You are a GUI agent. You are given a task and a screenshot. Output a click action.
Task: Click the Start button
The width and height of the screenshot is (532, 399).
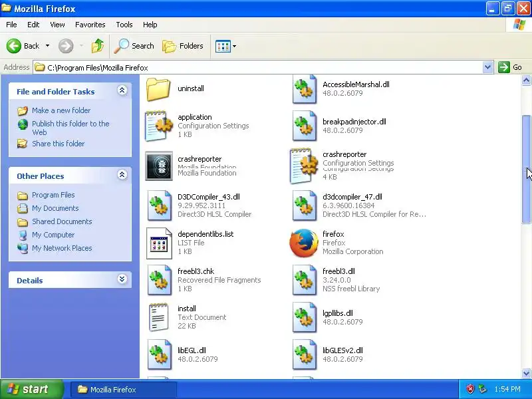pos(31,389)
